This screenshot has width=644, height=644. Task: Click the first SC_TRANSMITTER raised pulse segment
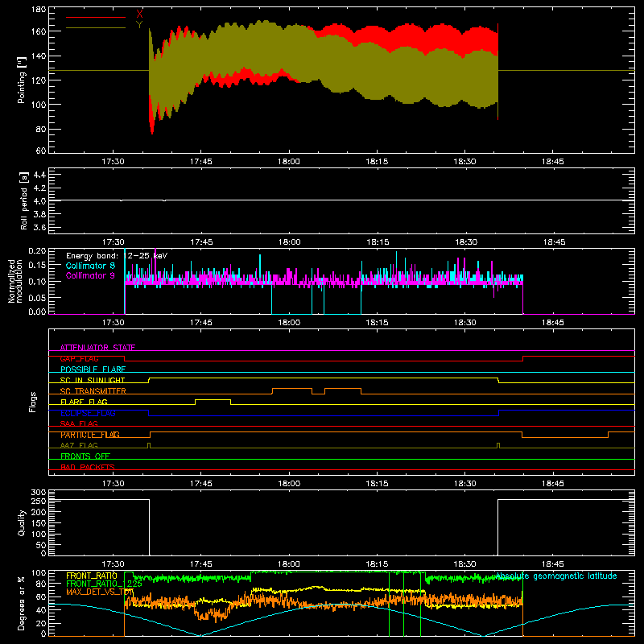(x=292, y=389)
